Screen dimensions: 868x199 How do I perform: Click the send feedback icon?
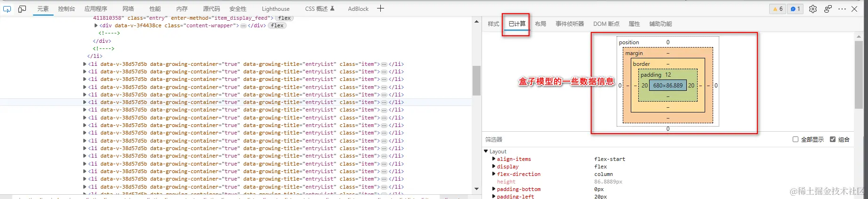click(828, 8)
